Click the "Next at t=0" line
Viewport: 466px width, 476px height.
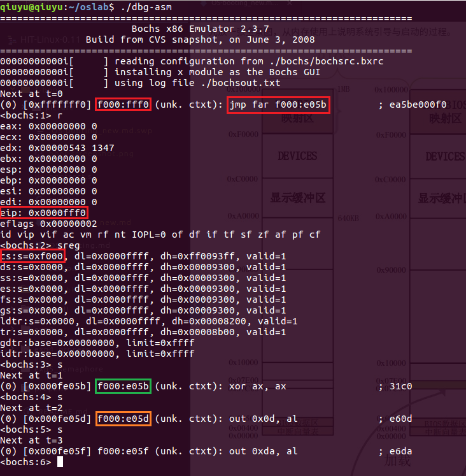tap(32, 94)
